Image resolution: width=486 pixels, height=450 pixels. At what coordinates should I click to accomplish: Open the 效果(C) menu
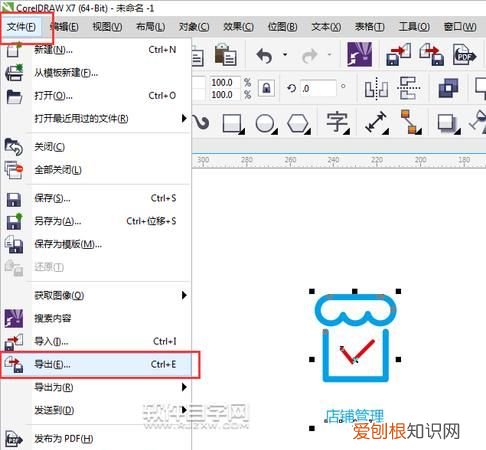tap(238, 27)
